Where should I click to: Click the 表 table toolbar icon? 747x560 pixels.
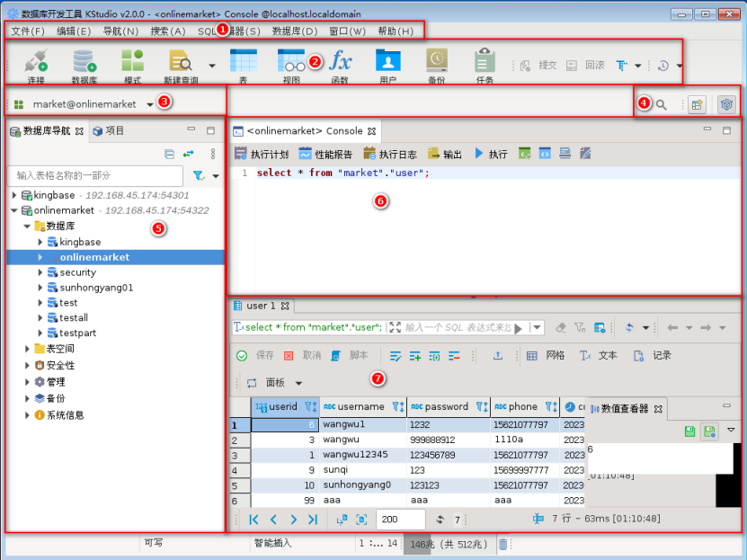243,66
